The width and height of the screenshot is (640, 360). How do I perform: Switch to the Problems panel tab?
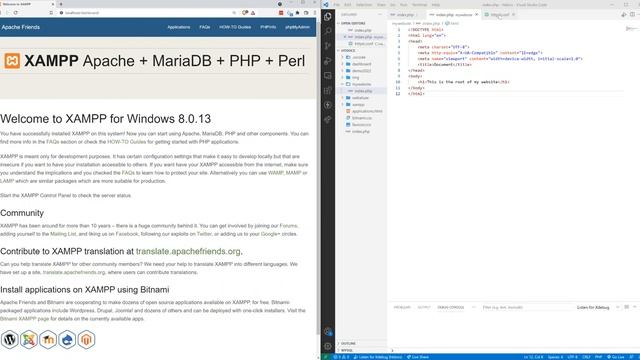402,307
